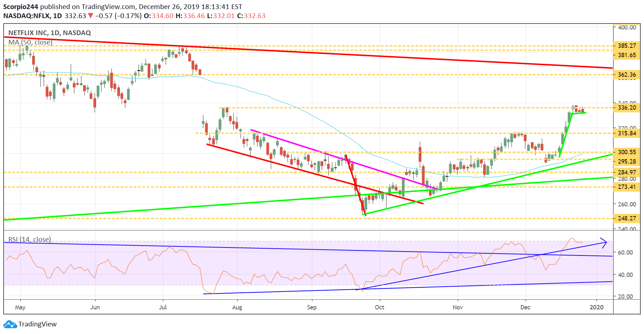Screen dimensions: 644x334
Task: Click the RSI 40.00 axis value
Action: 626,275
